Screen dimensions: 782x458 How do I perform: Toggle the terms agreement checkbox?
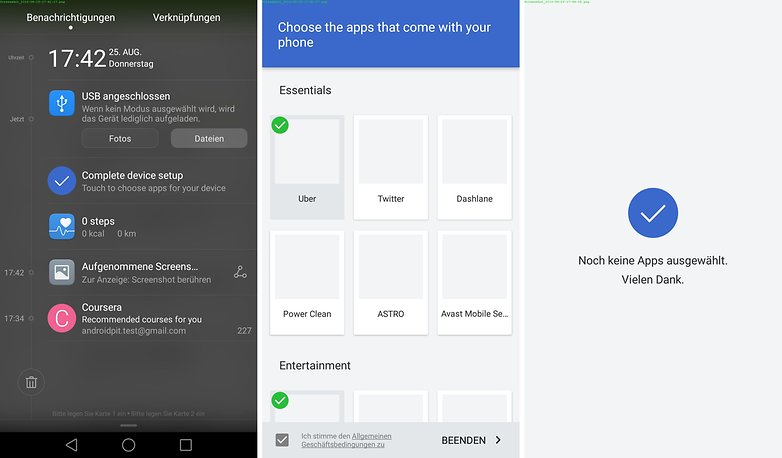click(x=282, y=440)
